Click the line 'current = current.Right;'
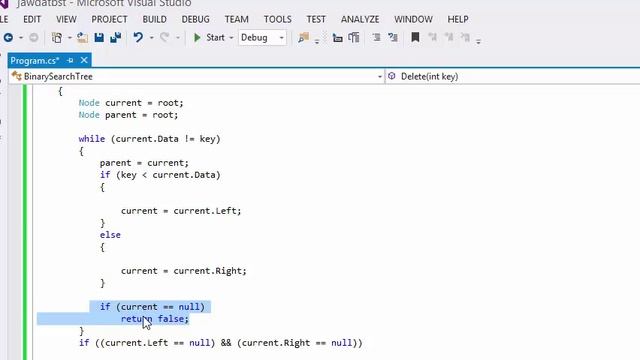This screenshot has height=360, width=640. 184,271
